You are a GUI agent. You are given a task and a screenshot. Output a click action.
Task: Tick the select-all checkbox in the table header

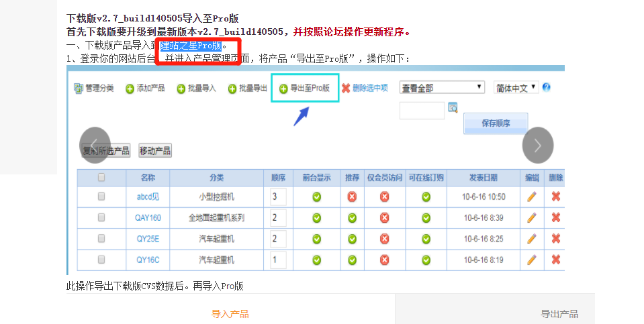pyautogui.click(x=101, y=177)
